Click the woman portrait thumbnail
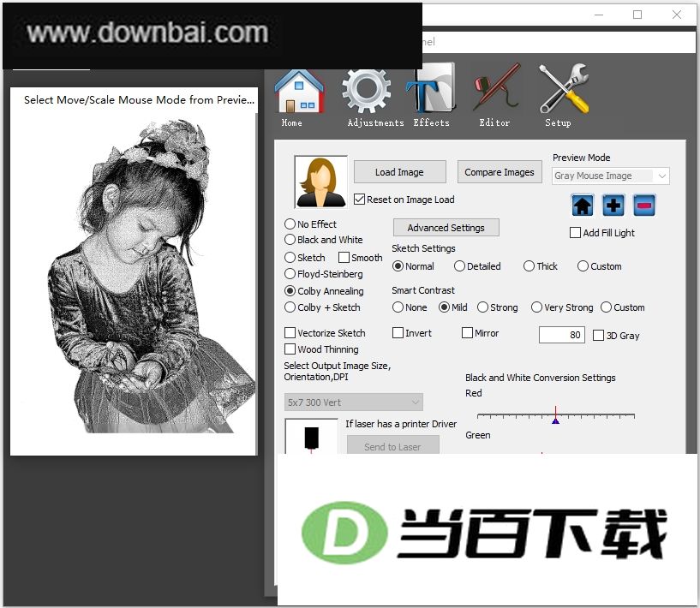Image resolution: width=700 pixels, height=608 pixels. tap(320, 182)
